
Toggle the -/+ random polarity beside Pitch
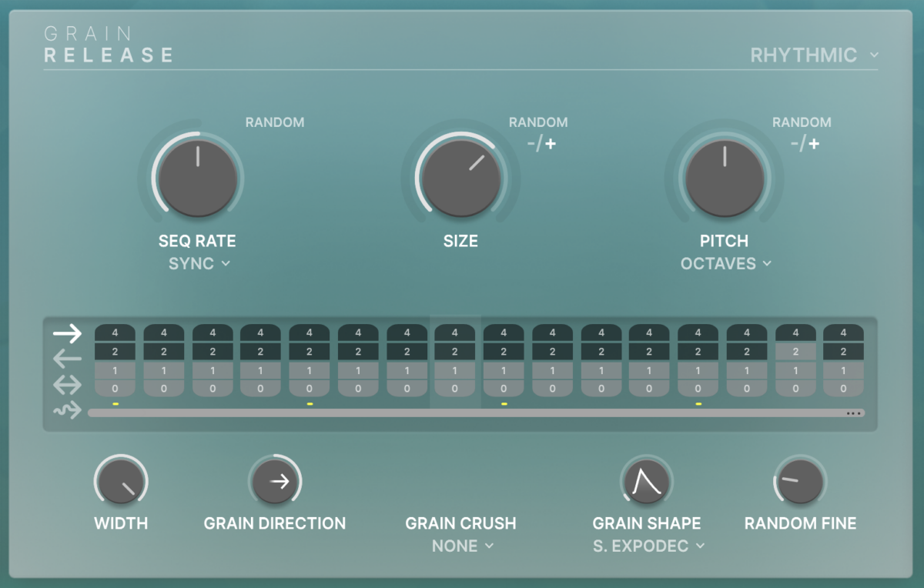coord(805,142)
